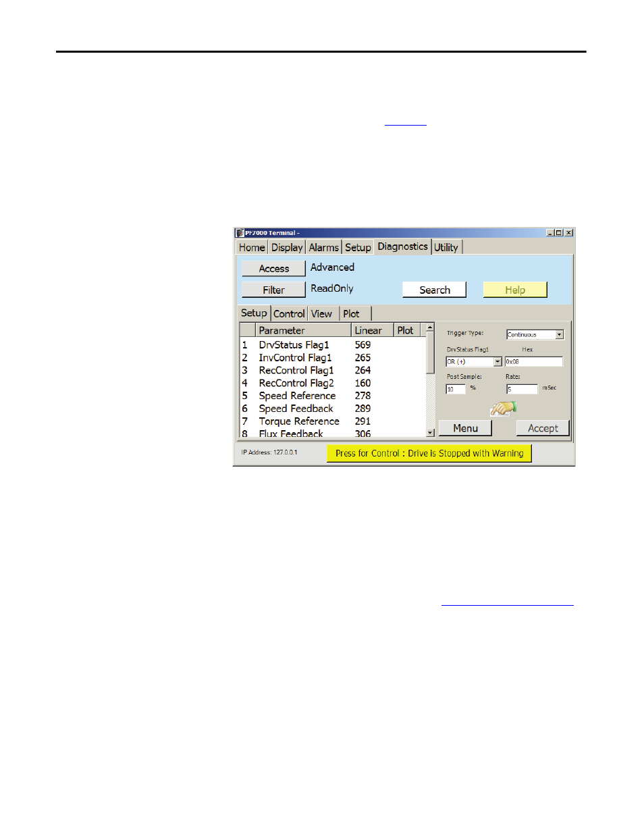Select the Speed Reference row
Image resolution: width=644 pixels, height=834 pixels.
333,396
